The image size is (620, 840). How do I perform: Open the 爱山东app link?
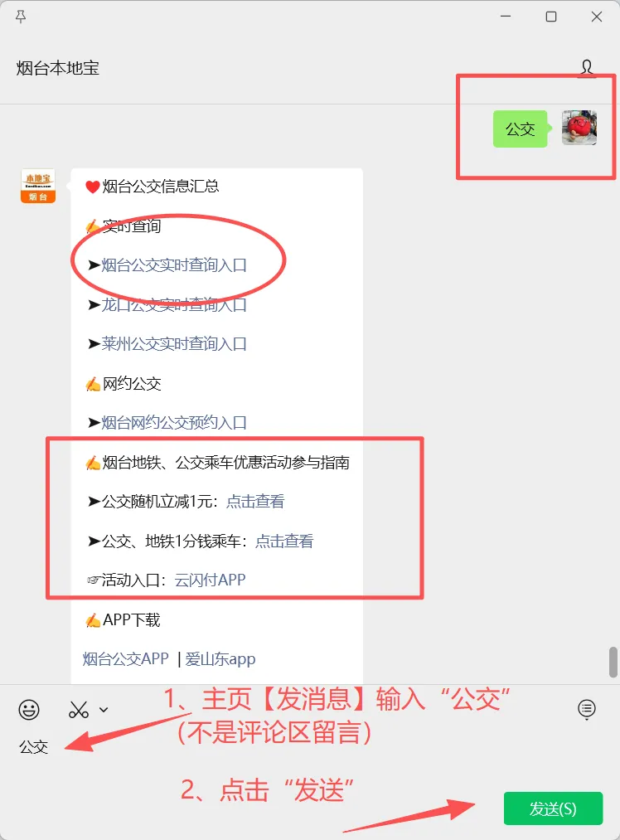pyautogui.click(x=220, y=659)
